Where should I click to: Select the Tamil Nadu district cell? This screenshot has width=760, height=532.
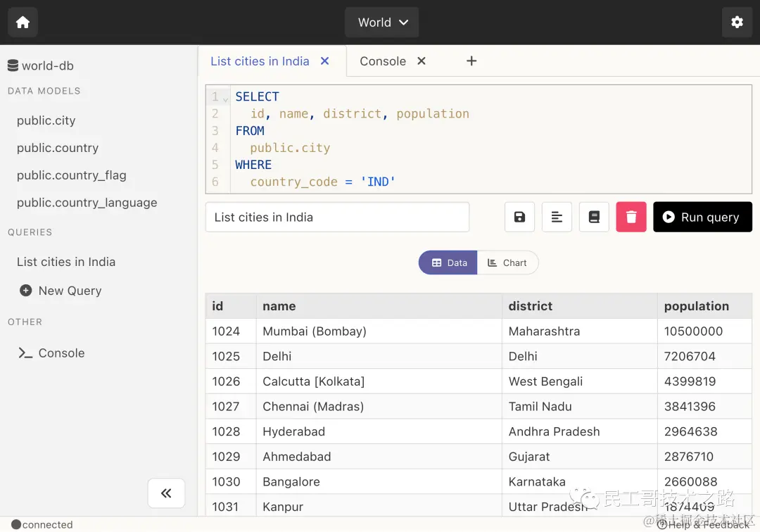[x=580, y=407]
